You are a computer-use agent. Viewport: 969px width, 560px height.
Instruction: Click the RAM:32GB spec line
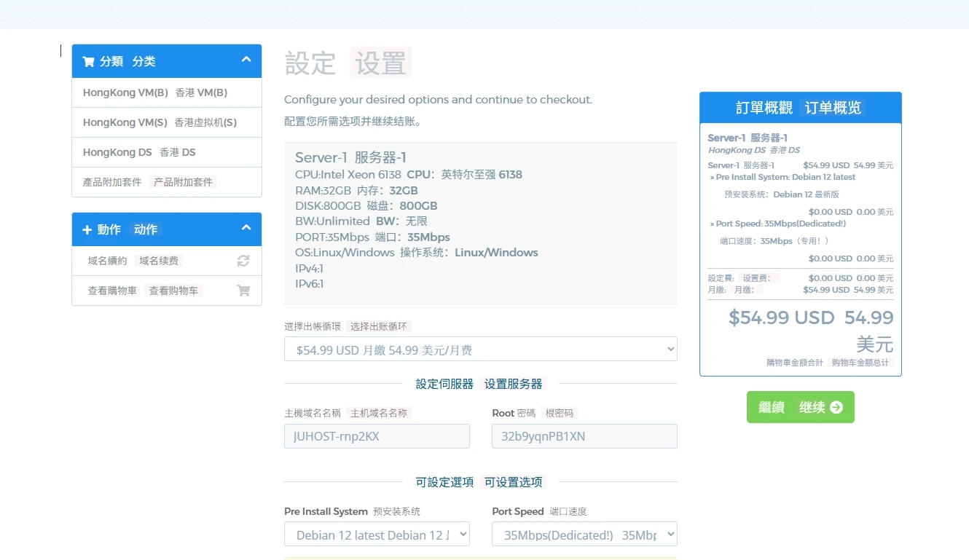(x=356, y=191)
